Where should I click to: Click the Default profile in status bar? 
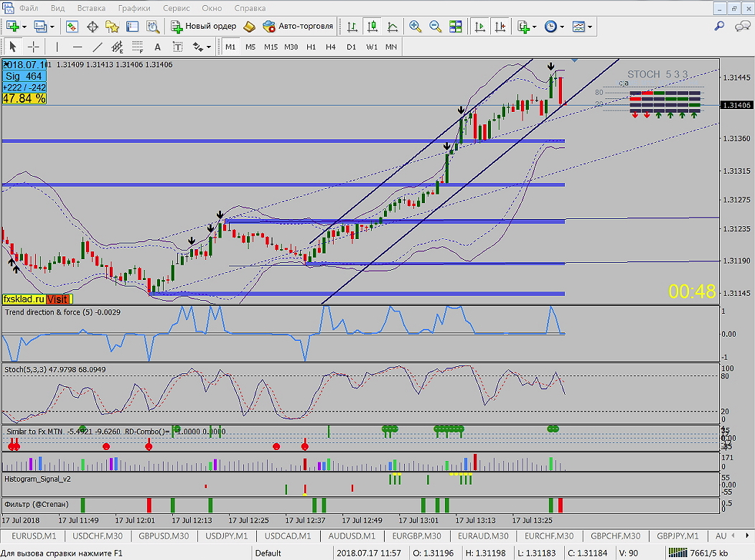(268, 553)
